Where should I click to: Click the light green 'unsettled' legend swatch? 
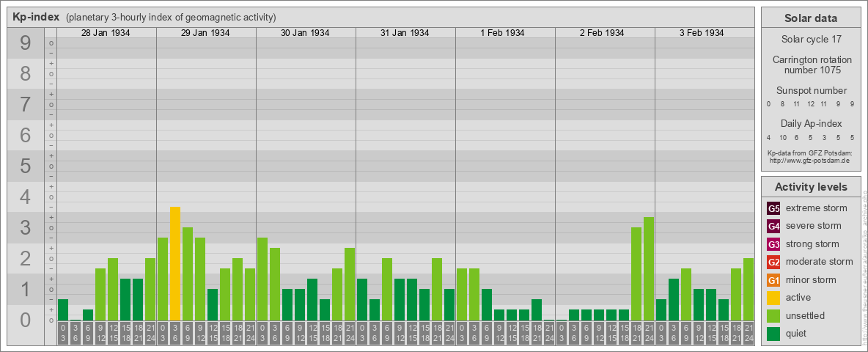click(774, 315)
